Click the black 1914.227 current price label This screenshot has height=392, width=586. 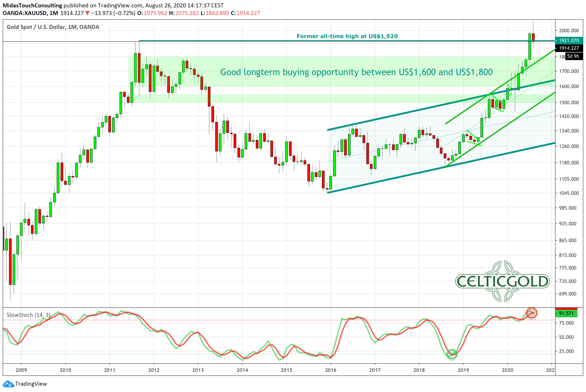click(x=569, y=48)
